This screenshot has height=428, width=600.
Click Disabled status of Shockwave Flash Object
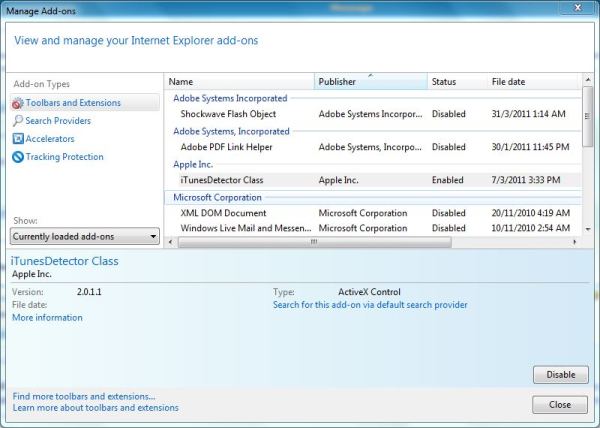(x=448, y=114)
